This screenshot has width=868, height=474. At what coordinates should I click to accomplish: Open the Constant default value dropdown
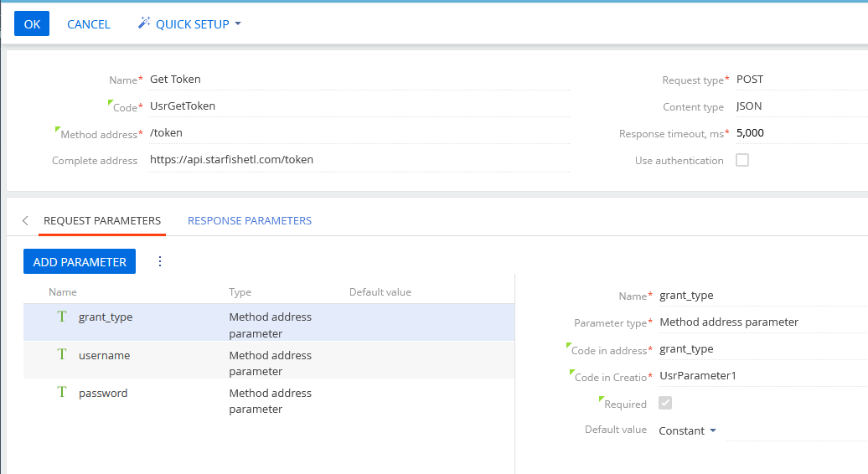pyautogui.click(x=687, y=430)
